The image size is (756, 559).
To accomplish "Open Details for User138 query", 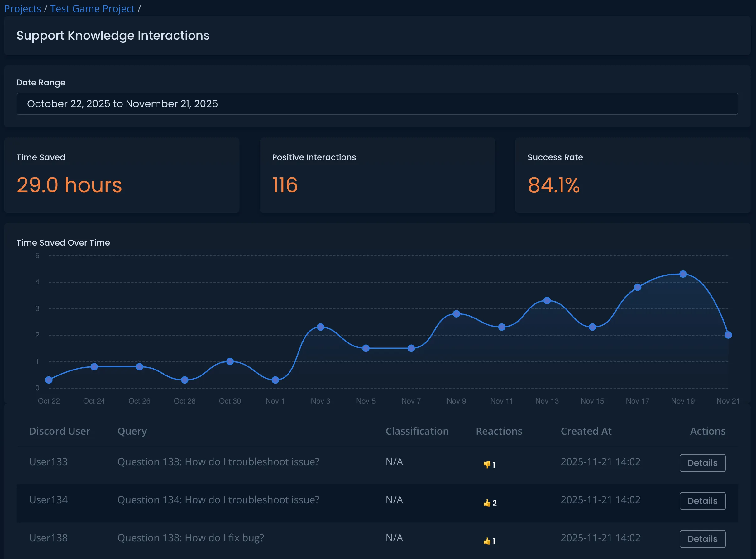I will 702,539.
